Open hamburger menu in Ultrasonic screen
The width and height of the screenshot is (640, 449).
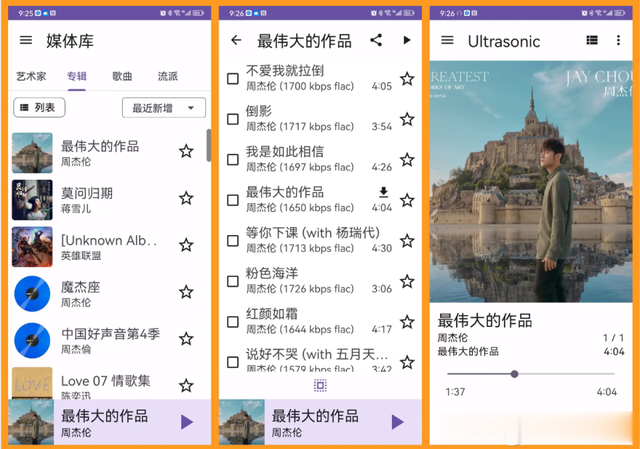point(447,40)
